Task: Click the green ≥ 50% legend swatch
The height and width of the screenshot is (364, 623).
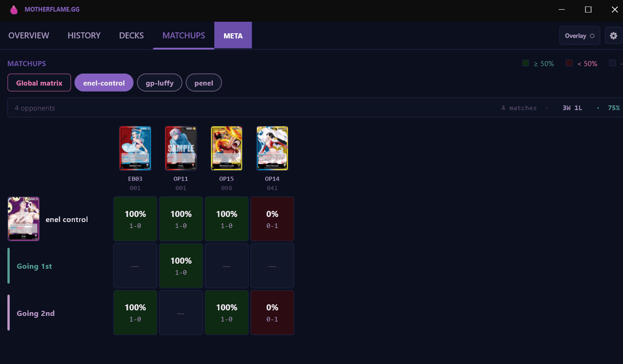Action: pyautogui.click(x=526, y=63)
